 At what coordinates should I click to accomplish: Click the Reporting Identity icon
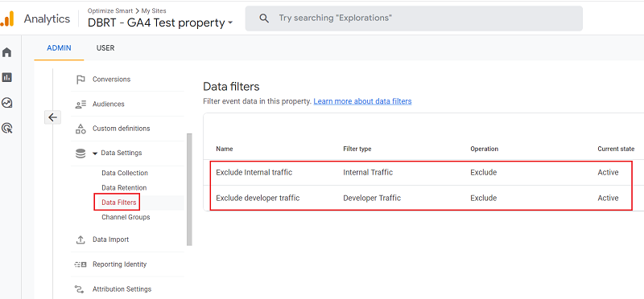pyautogui.click(x=80, y=264)
